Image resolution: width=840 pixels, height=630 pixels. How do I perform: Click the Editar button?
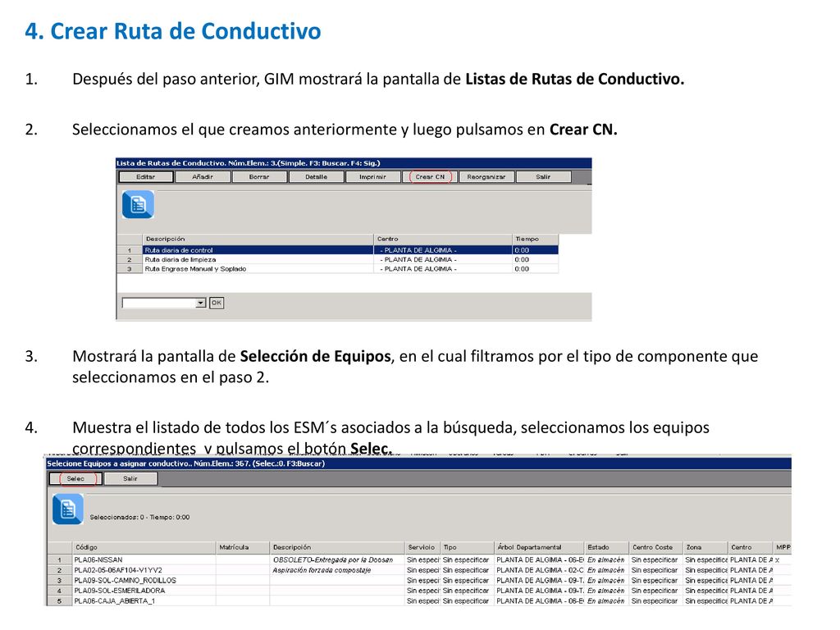[x=146, y=177]
